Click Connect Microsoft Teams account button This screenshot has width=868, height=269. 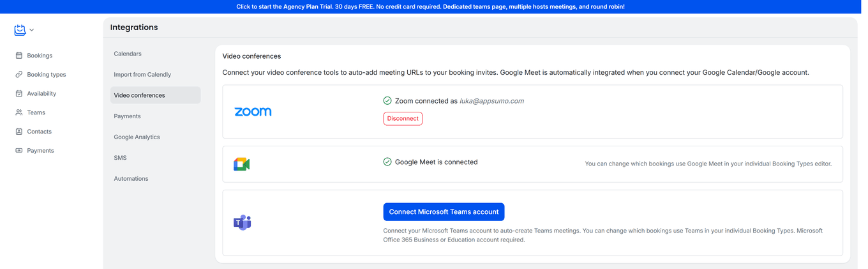pos(444,212)
